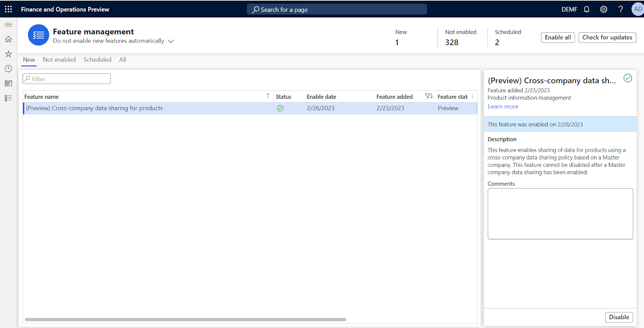The width and height of the screenshot is (644, 328).
Task: Click the Enable date column header
Action: [321, 97]
